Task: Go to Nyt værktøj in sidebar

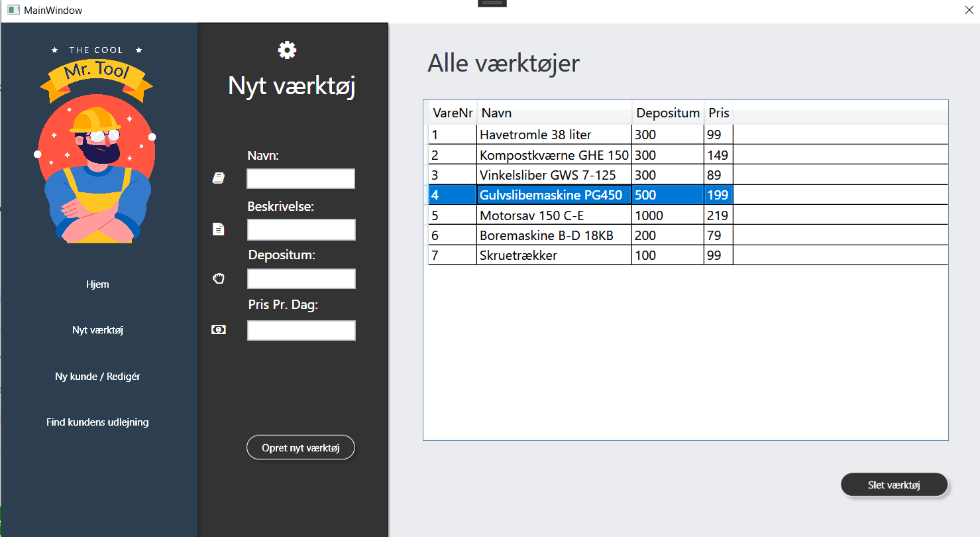Action: click(x=97, y=330)
